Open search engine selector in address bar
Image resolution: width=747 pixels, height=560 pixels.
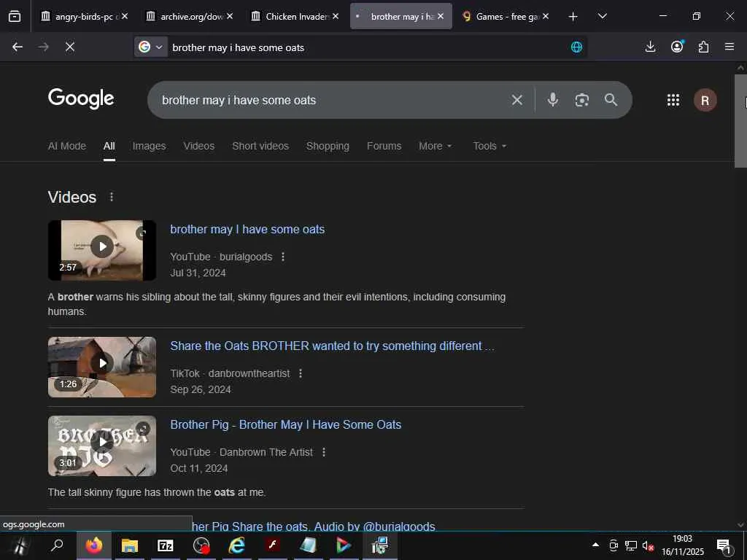click(150, 47)
